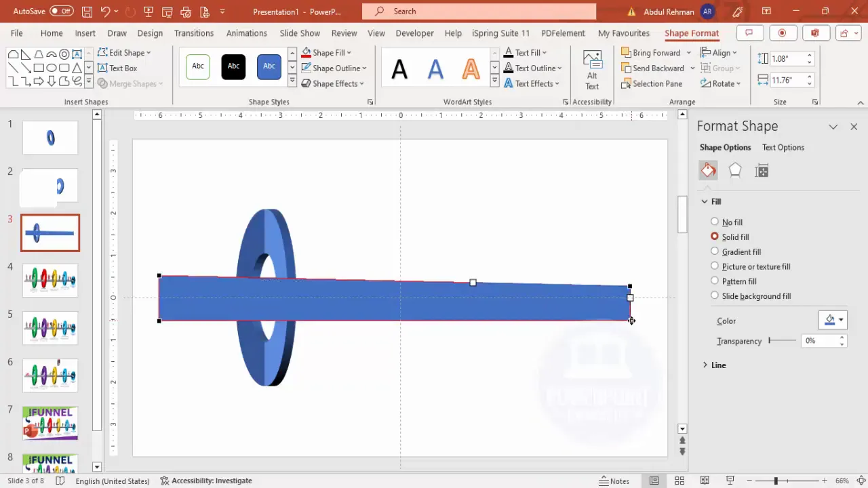This screenshot has height=488, width=868.
Task: Expand the Line section
Action: click(715, 365)
